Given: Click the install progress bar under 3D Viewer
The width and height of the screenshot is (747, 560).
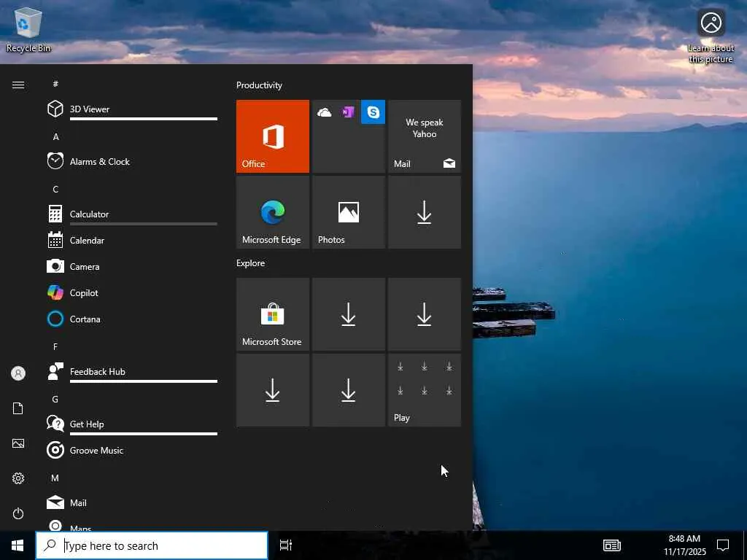Looking at the screenshot, I should pyautogui.click(x=144, y=119).
